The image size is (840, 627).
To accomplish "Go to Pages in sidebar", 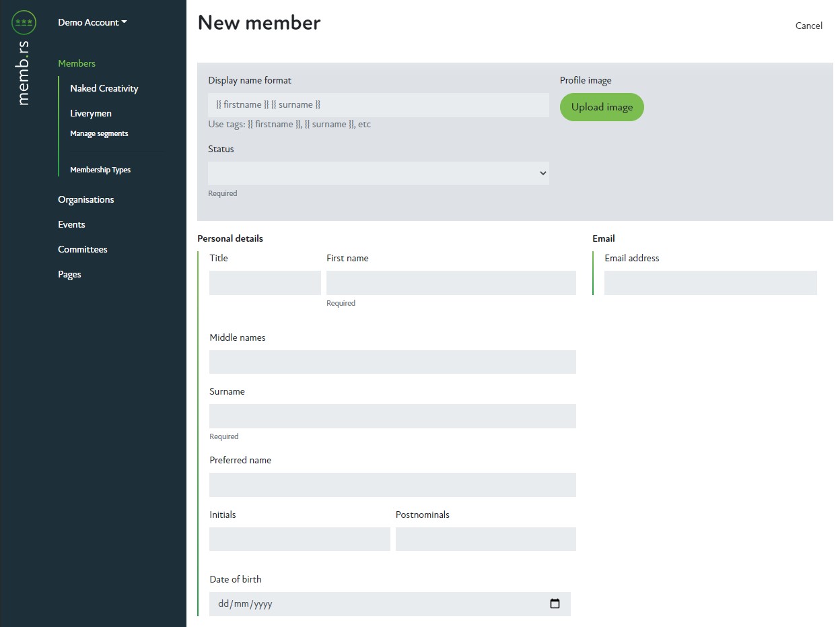I will [69, 274].
